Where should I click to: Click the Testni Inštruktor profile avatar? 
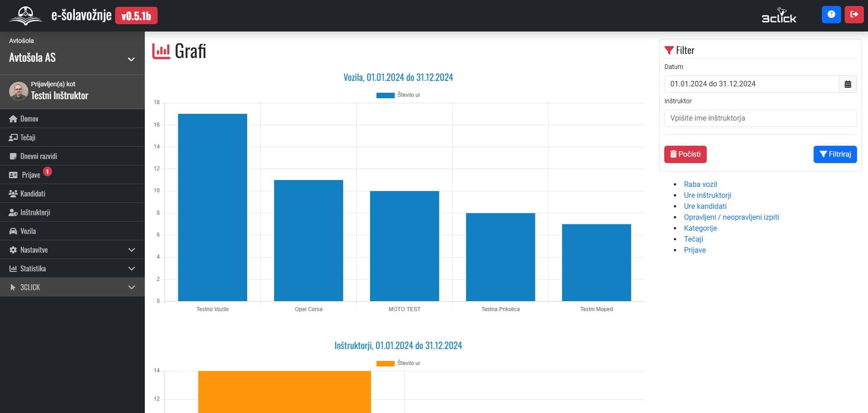[19, 91]
